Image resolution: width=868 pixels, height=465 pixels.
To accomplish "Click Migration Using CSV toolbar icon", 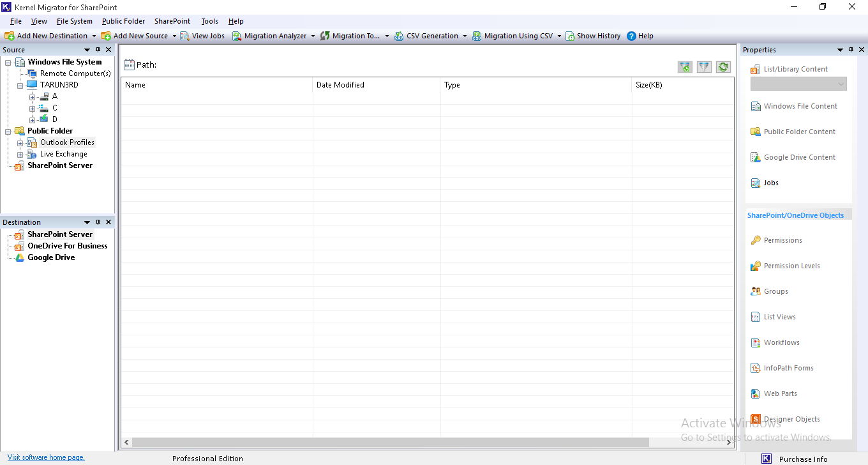I will 477,36.
